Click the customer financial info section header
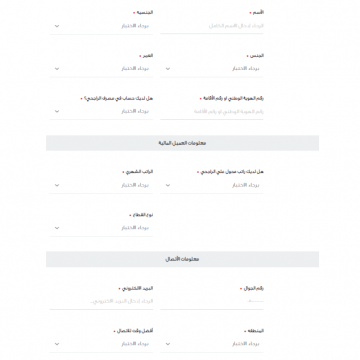 pyautogui.click(x=182, y=143)
